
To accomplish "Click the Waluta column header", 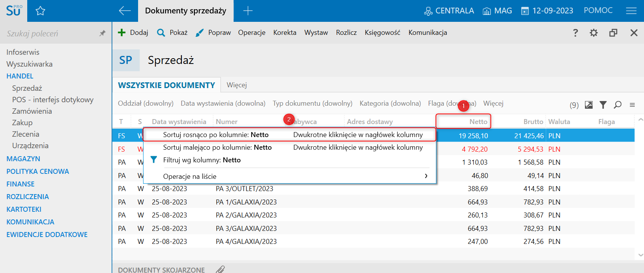I will coord(559,121).
